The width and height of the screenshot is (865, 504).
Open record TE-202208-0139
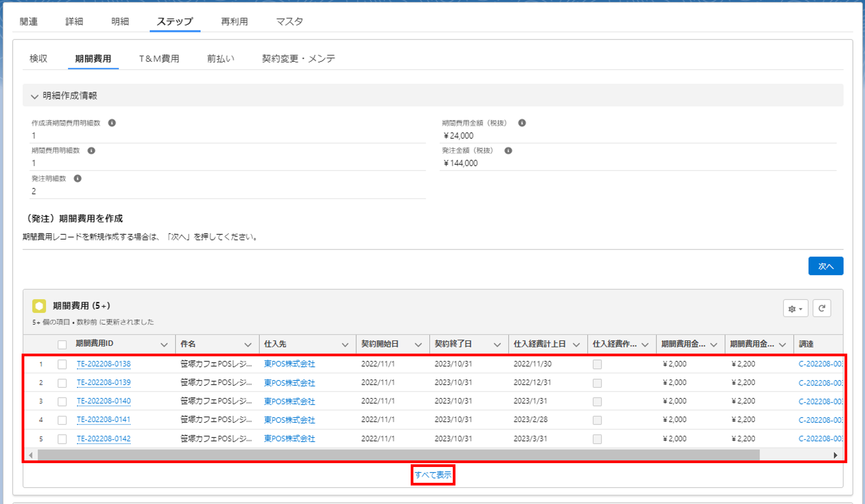coord(103,383)
